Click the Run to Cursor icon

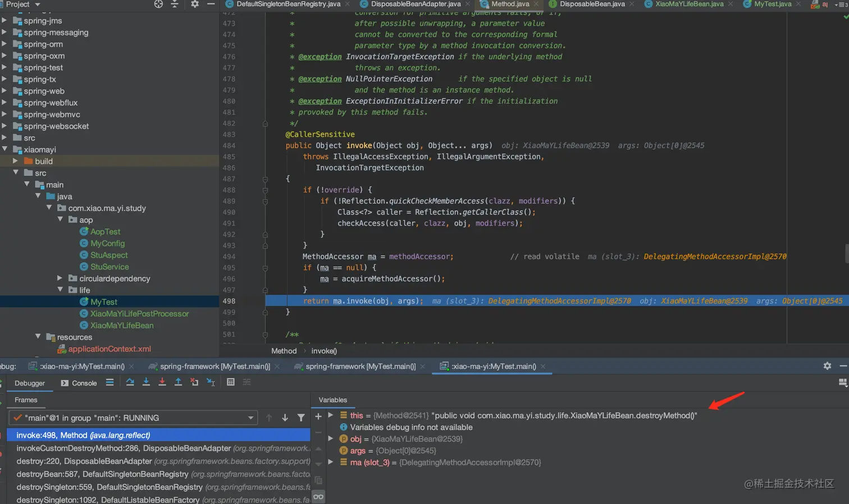pyautogui.click(x=211, y=382)
